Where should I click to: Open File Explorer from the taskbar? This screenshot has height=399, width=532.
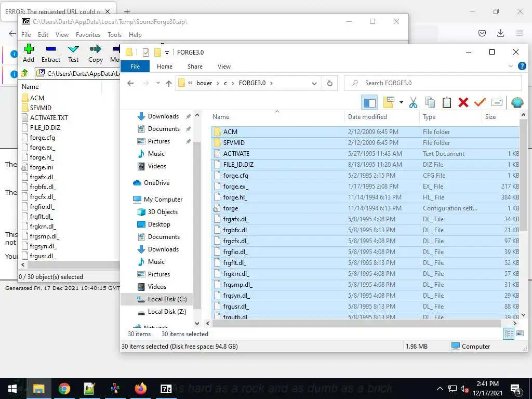38,389
